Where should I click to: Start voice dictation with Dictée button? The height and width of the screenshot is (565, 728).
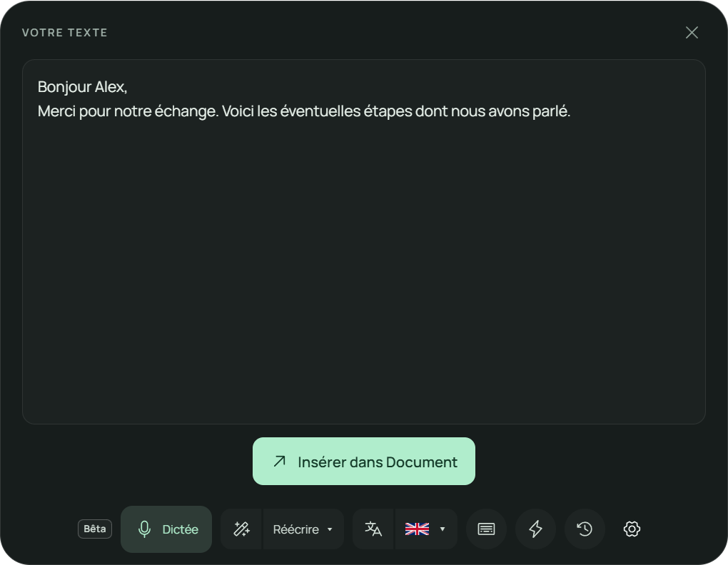[166, 529]
